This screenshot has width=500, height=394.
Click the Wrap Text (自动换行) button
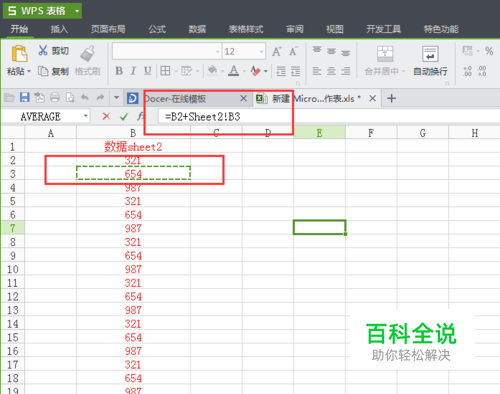[x=430, y=61]
